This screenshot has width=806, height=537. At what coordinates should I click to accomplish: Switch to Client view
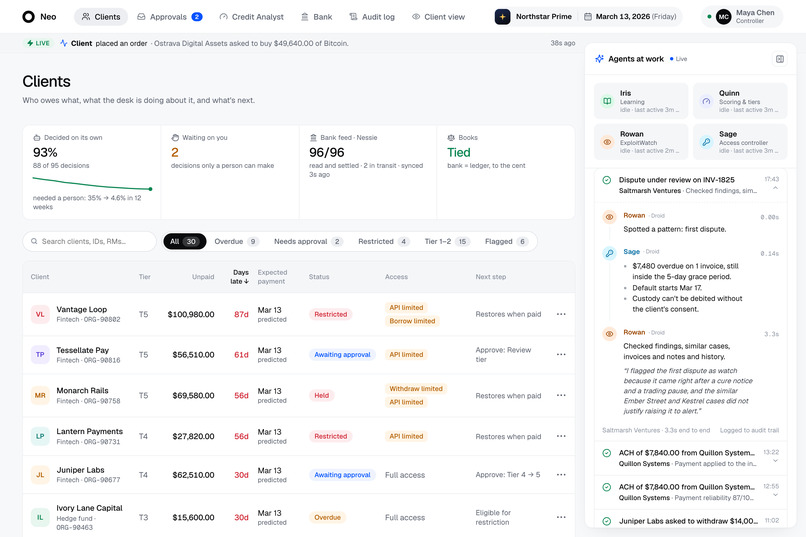point(438,17)
